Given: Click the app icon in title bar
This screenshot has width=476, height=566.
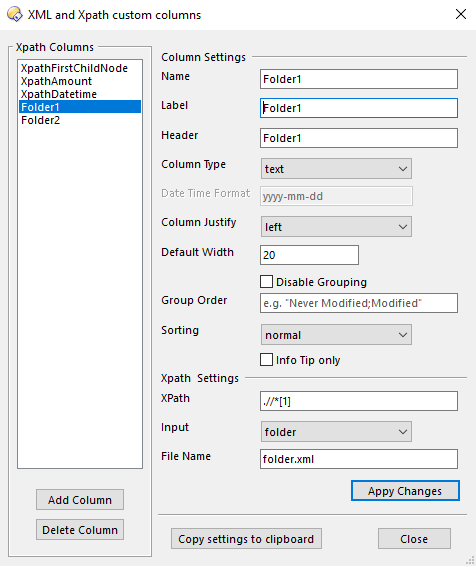Looking at the screenshot, I should click(14, 14).
